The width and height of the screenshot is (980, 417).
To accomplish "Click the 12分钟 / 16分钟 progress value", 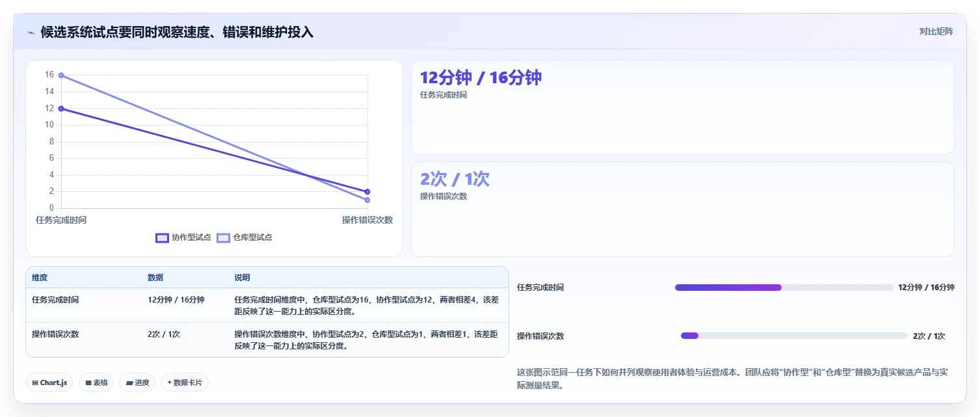I will point(926,288).
